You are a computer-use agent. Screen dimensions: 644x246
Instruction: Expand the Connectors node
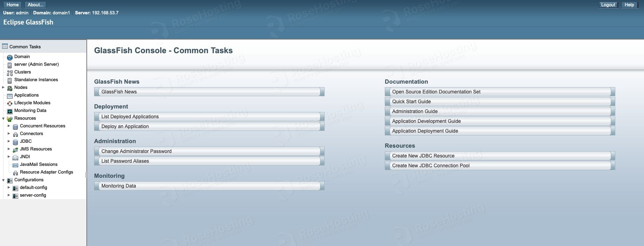9,133
